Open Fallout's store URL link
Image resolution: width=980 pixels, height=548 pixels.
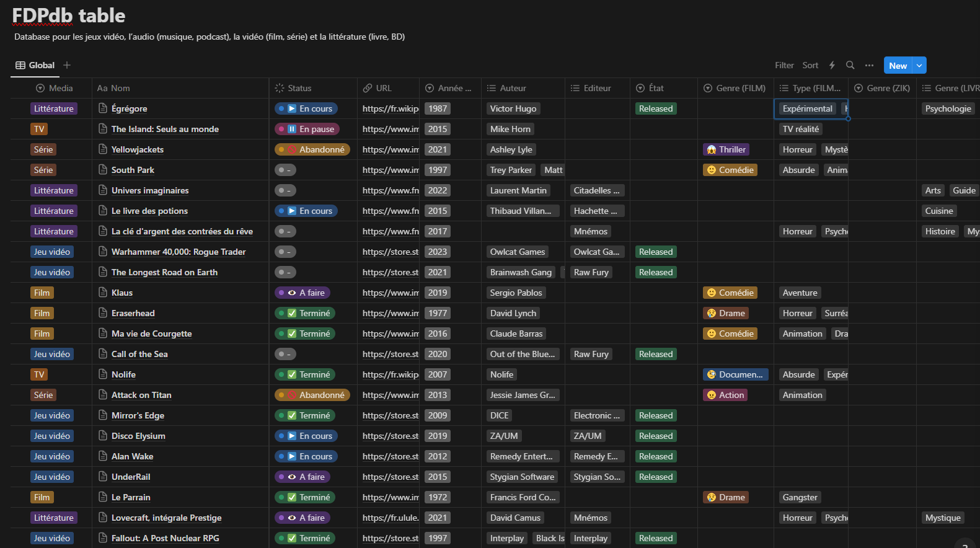click(391, 538)
